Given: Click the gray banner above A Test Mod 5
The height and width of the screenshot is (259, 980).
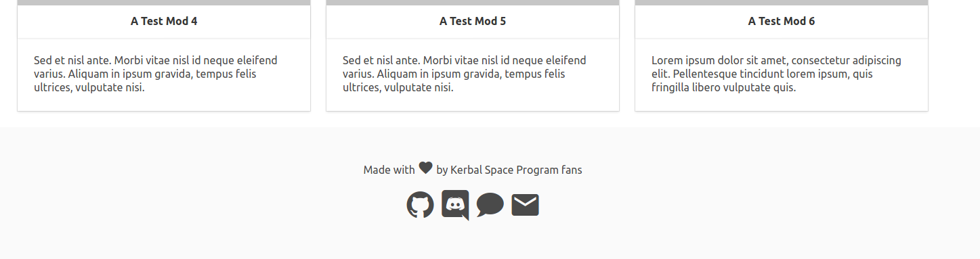Looking at the screenshot, I should pyautogui.click(x=473, y=3).
